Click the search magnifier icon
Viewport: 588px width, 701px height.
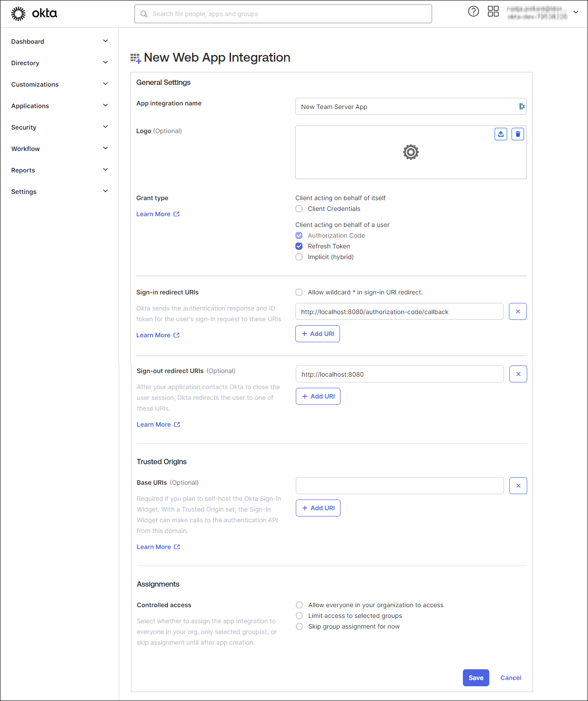(144, 14)
